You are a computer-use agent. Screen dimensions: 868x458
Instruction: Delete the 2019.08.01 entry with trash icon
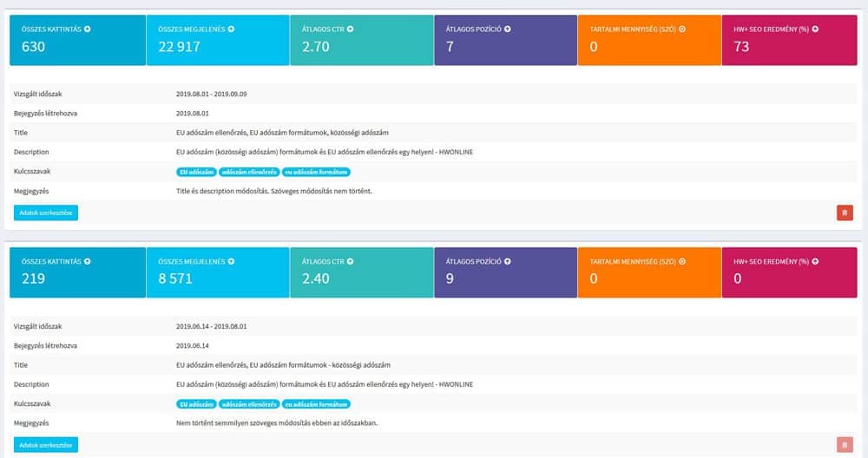(x=845, y=213)
